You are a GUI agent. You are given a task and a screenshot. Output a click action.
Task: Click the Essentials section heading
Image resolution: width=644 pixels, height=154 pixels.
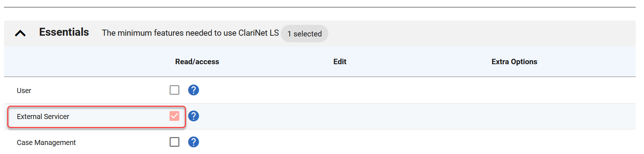64,32
